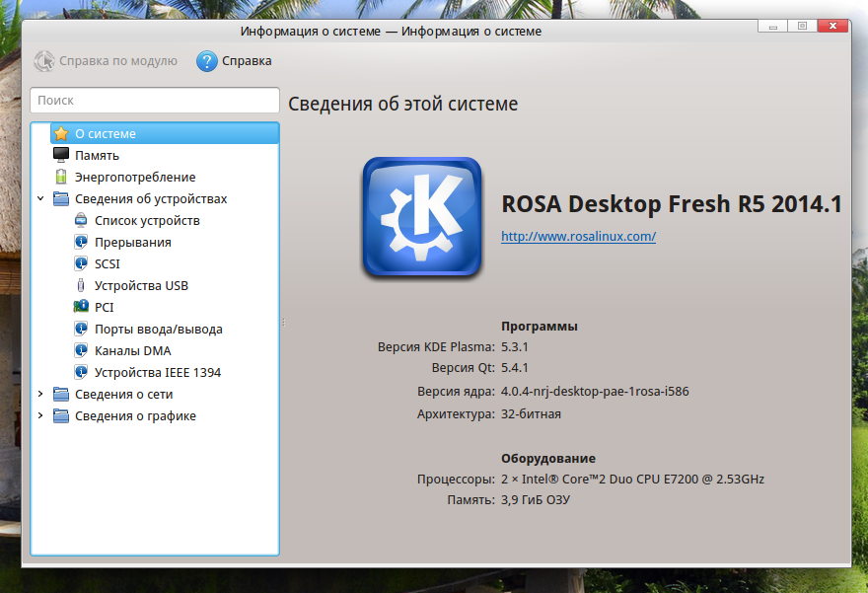Viewport: 868px width, 593px height.
Task: Click the USB stick icon for Устройства USB
Action: click(x=81, y=285)
